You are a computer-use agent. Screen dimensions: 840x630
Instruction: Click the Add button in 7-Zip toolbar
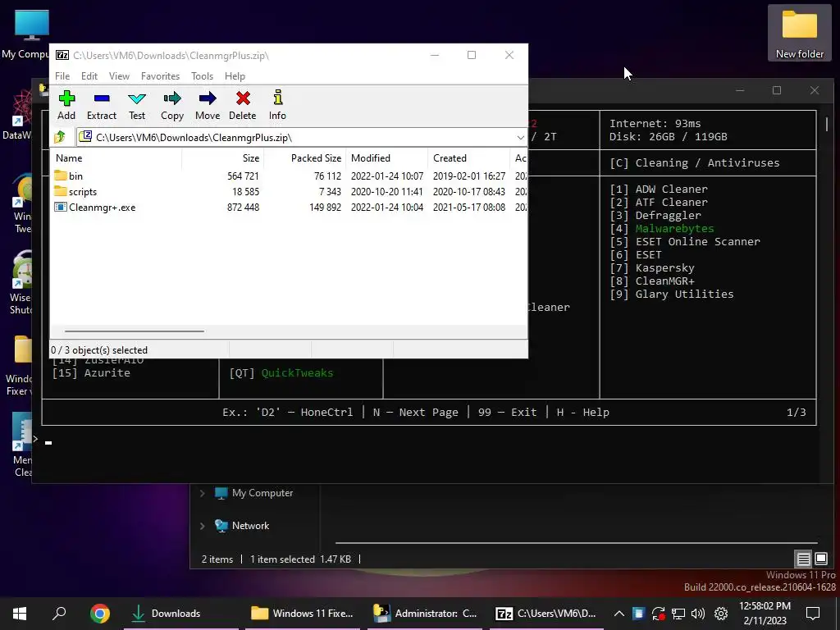tap(66, 105)
